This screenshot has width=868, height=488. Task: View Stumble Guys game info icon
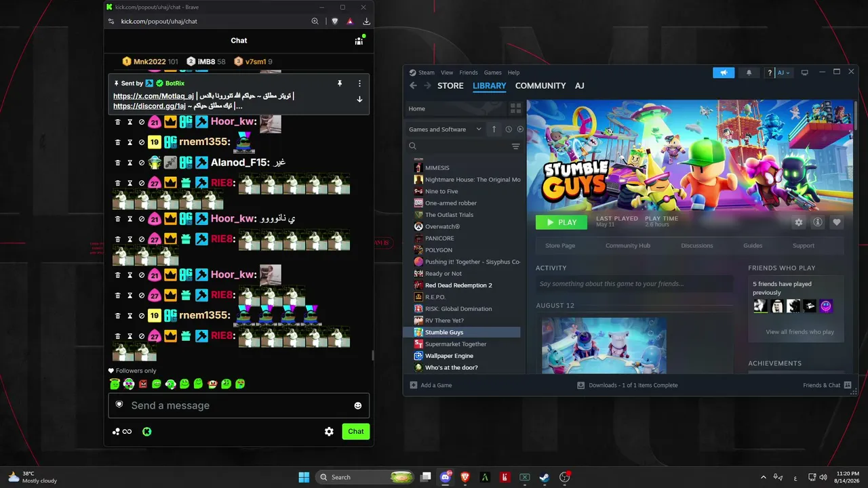pyautogui.click(x=818, y=222)
